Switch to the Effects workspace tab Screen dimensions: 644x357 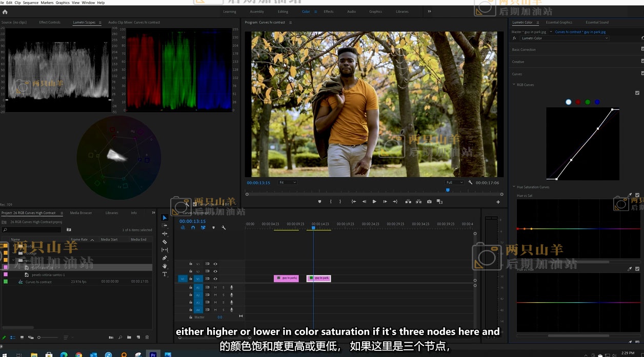click(x=329, y=12)
